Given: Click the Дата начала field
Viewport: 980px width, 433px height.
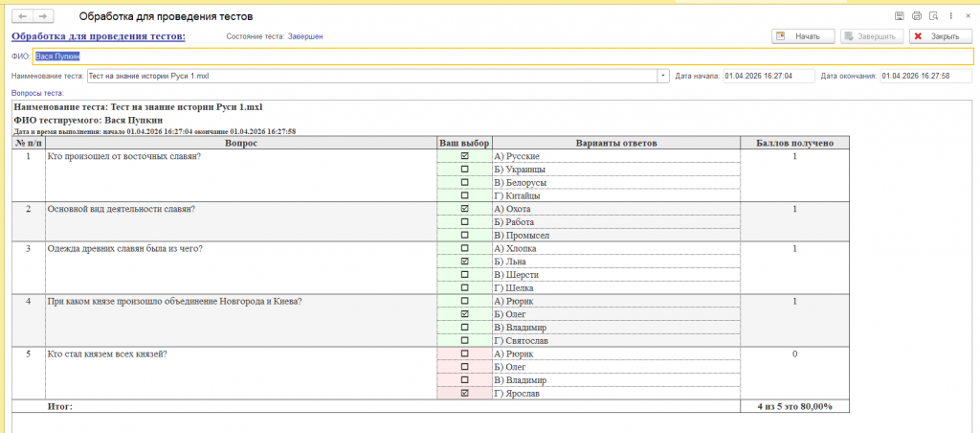Looking at the screenshot, I should pos(768,76).
